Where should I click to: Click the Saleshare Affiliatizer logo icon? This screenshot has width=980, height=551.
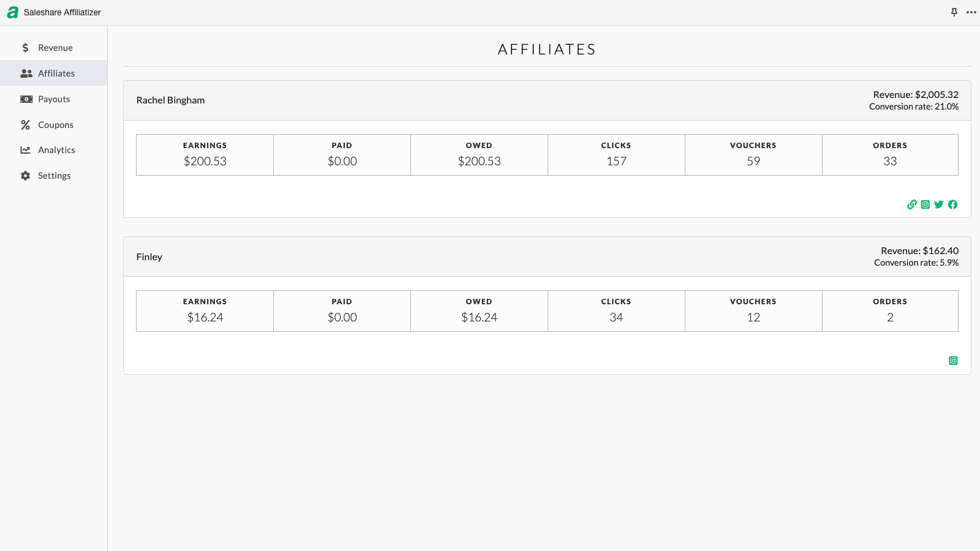[x=12, y=12]
